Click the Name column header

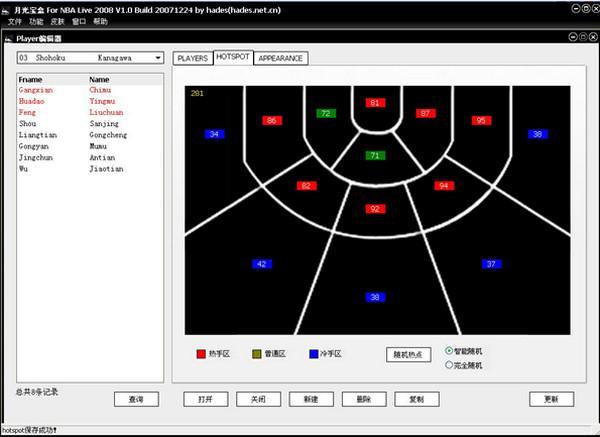[x=126, y=80]
